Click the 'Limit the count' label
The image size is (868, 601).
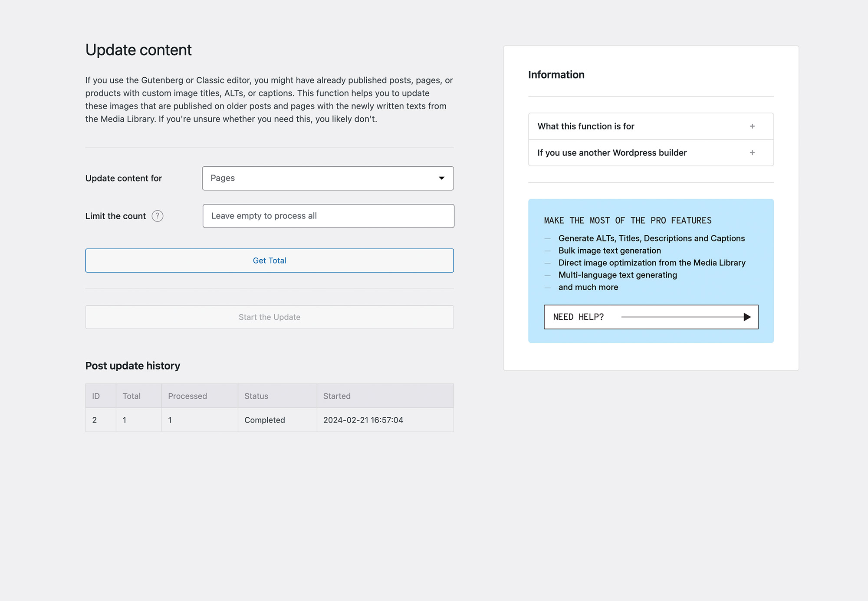[116, 216]
